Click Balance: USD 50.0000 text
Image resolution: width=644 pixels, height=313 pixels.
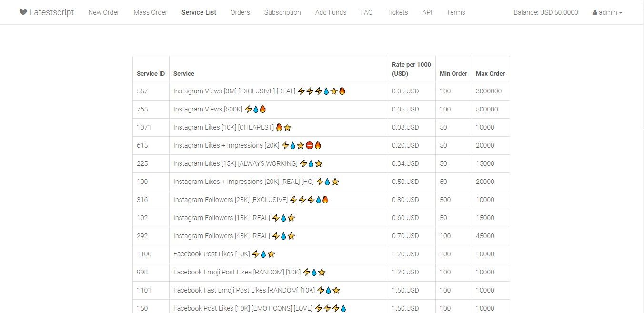point(546,12)
